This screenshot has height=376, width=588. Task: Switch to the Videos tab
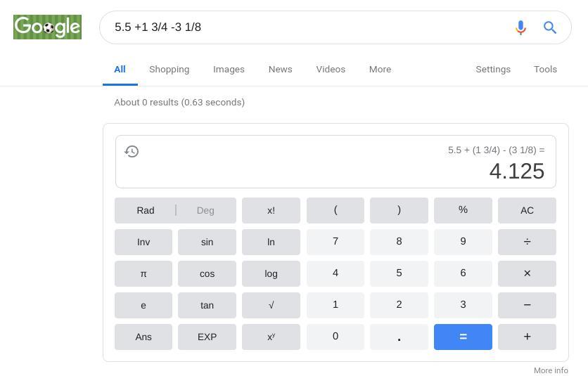point(331,69)
